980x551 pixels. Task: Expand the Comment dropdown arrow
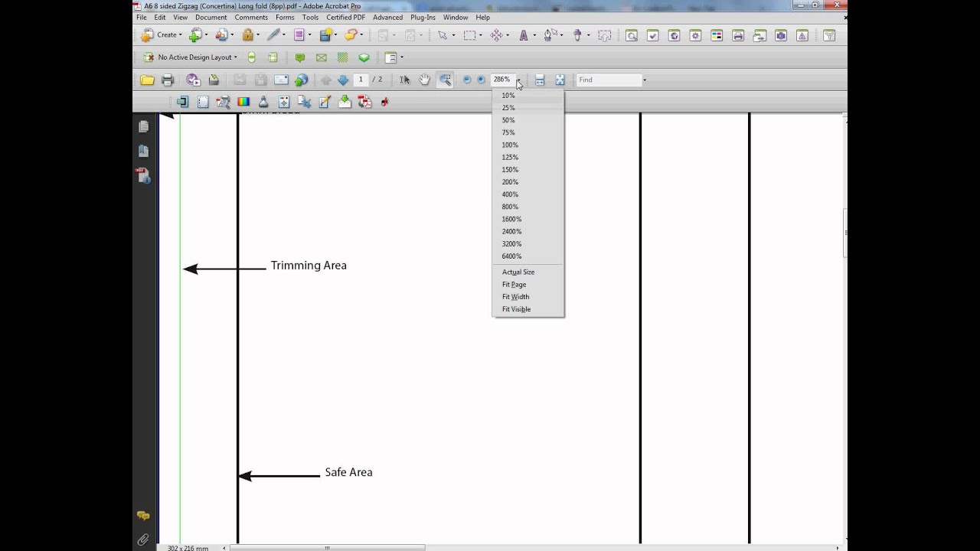point(362,35)
